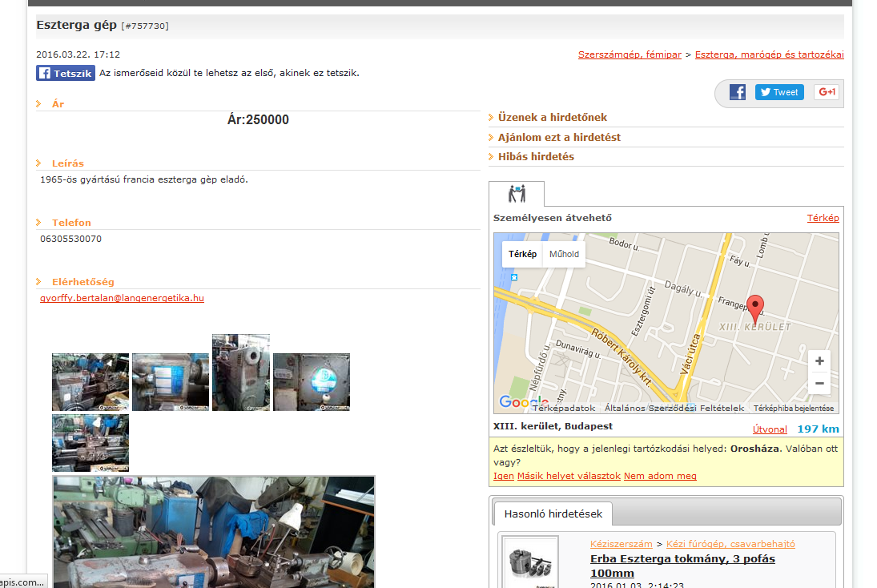Confirm location with Igen link
877x588 pixels.
(503, 476)
